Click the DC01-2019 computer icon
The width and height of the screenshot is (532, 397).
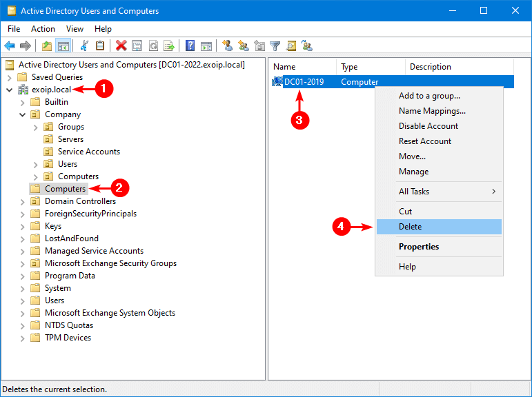277,81
